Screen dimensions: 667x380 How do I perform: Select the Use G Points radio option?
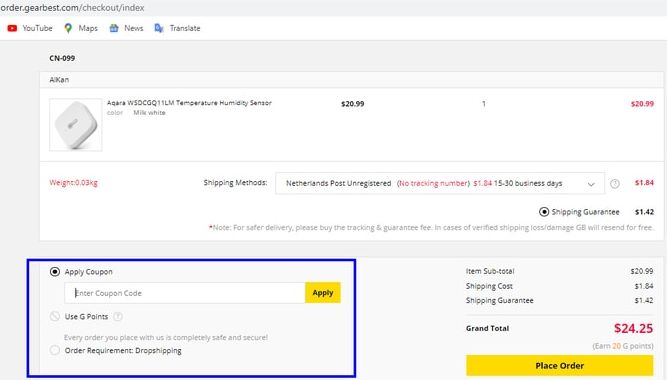click(55, 316)
